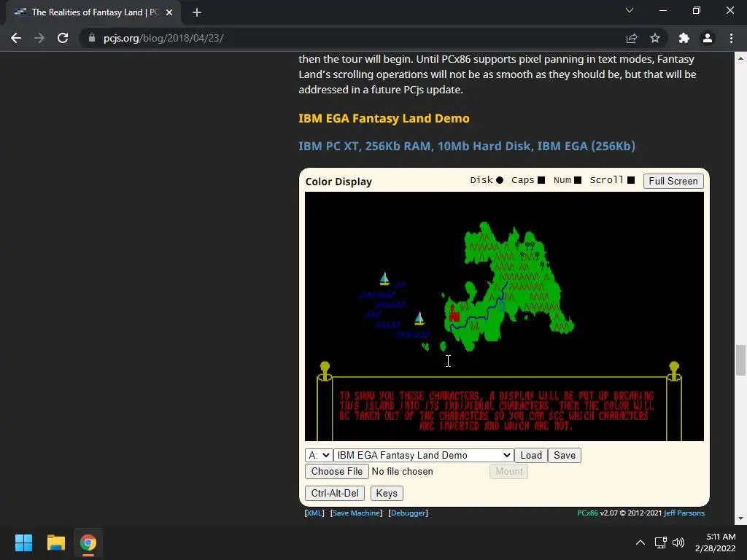The width and height of the screenshot is (747, 560).
Task: Show hidden system tray icons
Action: pos(640,542)
